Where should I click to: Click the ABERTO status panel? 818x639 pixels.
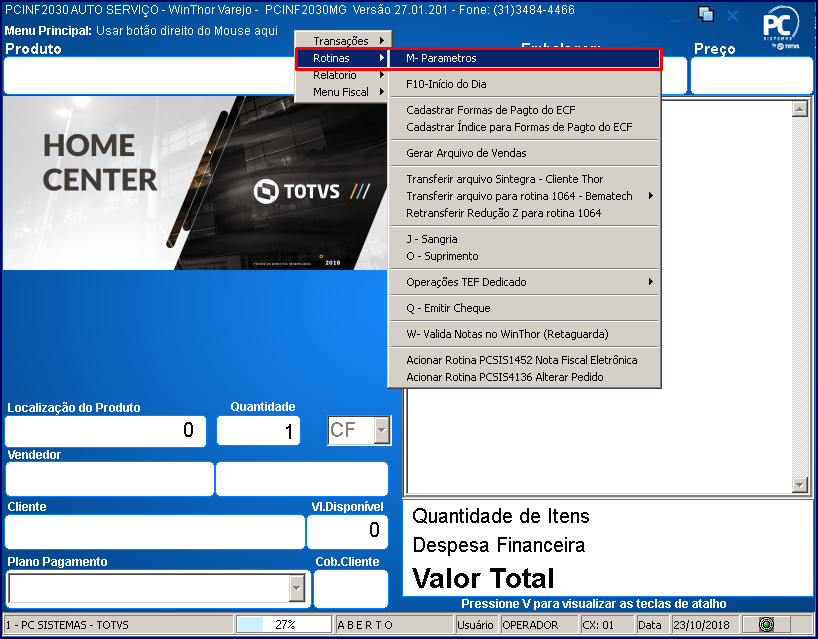pos(394,624)
